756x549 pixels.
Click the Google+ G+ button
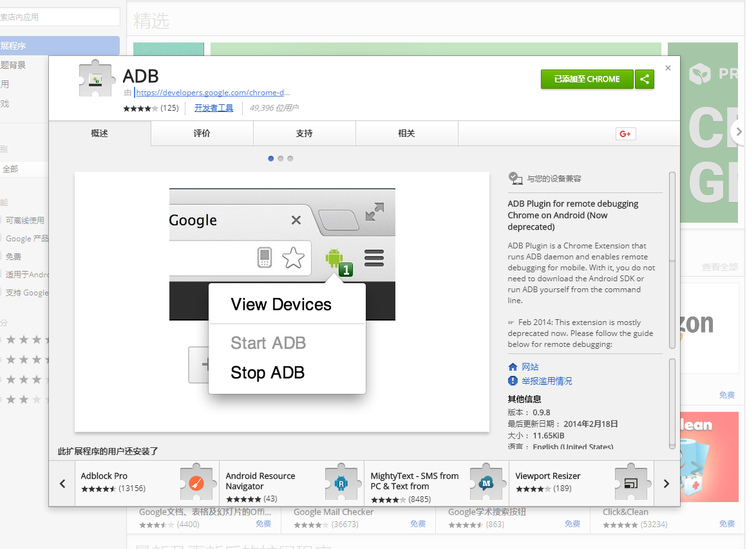coord(625,134)
